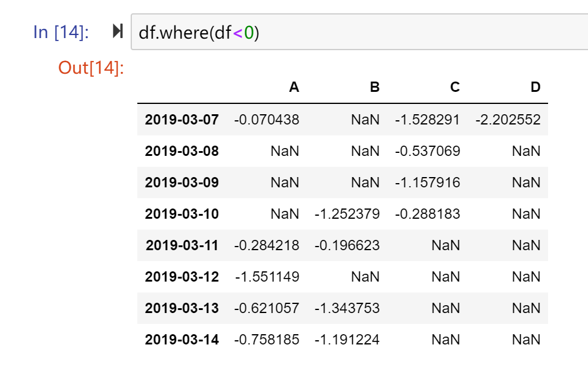Click the value -1.343753 in the 2019-03-13 row
The height and width of the screenshot is (365, 588).
(x=347, y=308)
